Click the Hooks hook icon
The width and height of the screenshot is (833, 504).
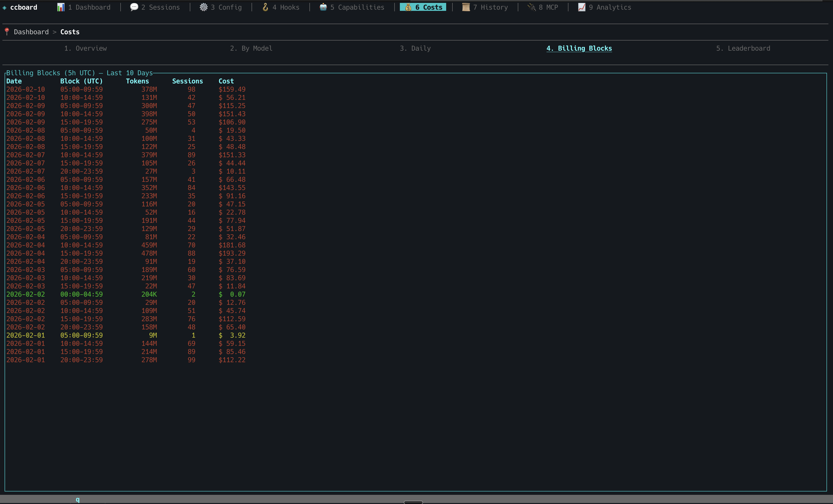pyautogui.click(x=265, y=7)
